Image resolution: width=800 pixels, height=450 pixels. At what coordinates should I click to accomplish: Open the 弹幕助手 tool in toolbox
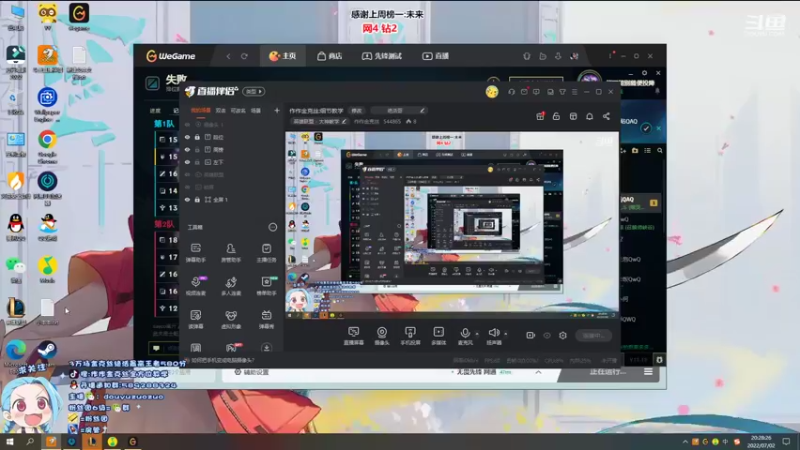click(x=196, y=253)
